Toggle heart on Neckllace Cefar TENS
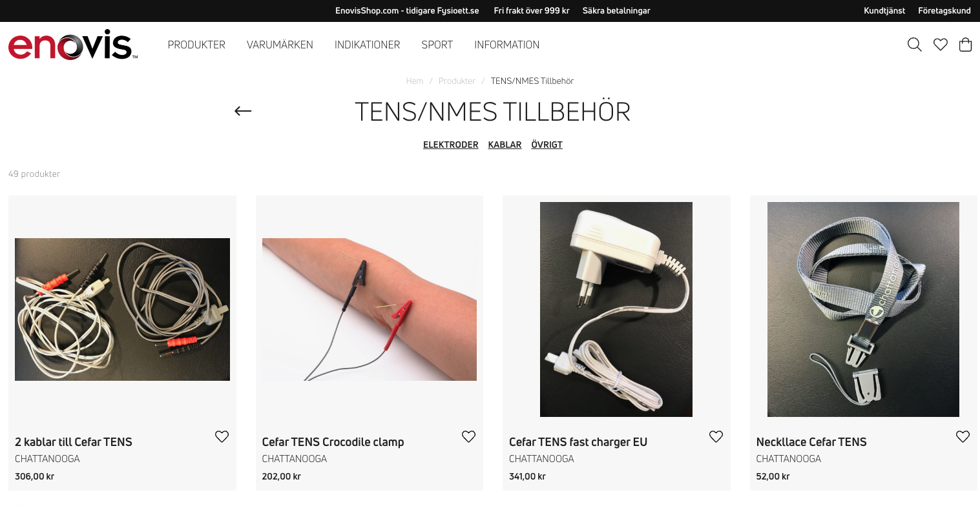980x506 pixels. pyautogui.click(x=963, y=437)
